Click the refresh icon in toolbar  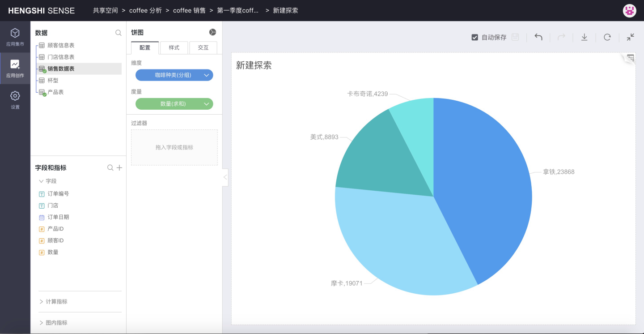[607, 37]
